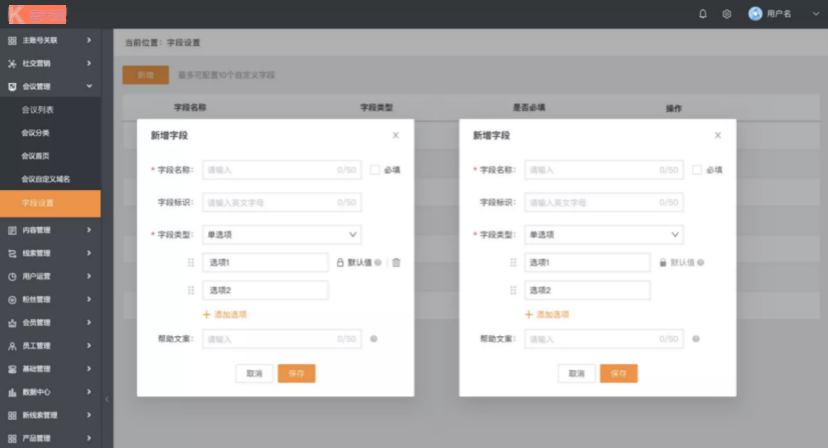The height and width of the screenshot is (448, 828).
Task: Open 字段类型 dropdown in left dialog
Action: pos(281,235)
